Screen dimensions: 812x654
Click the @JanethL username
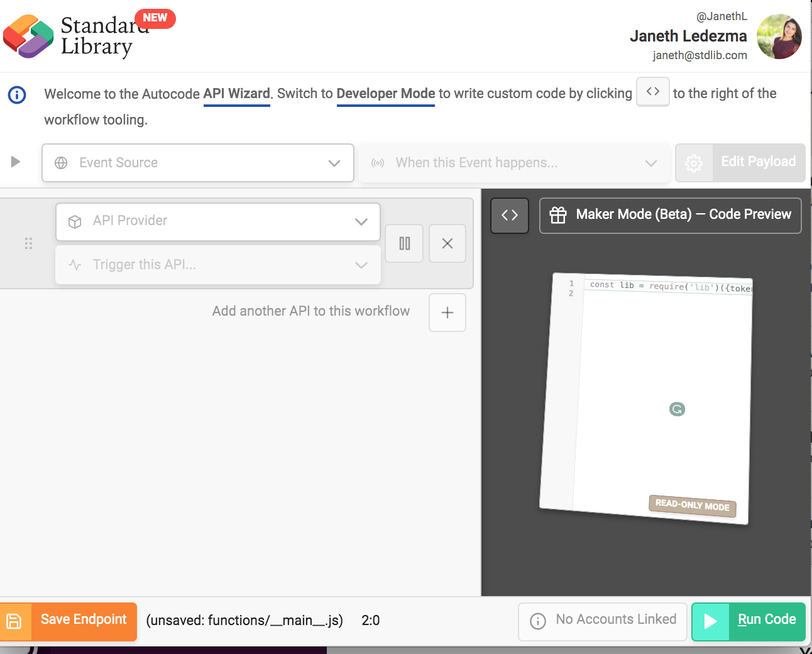pos(721,16)
